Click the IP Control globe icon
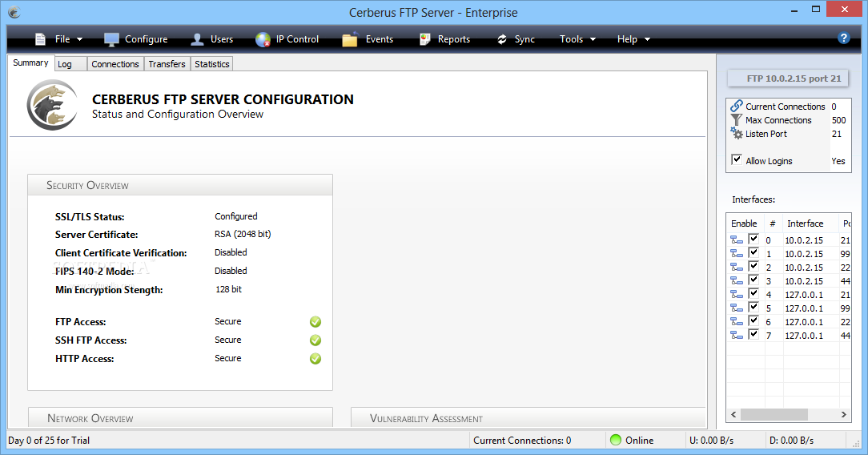 pos(263,39)
